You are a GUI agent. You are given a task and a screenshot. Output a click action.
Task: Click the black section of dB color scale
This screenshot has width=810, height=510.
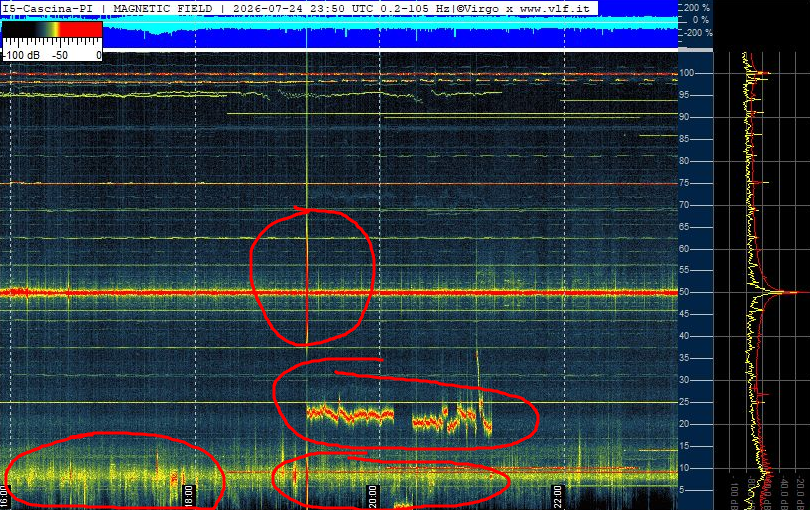pyautogui.click(x=18, y=29)
